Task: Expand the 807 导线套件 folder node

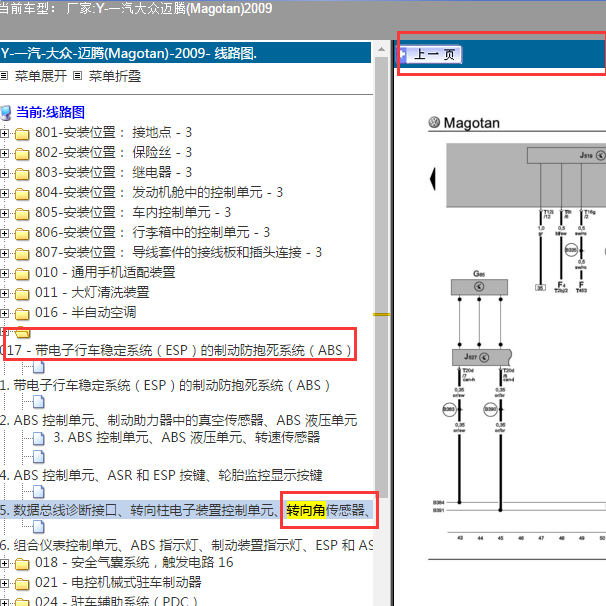Action: point(4,254)
